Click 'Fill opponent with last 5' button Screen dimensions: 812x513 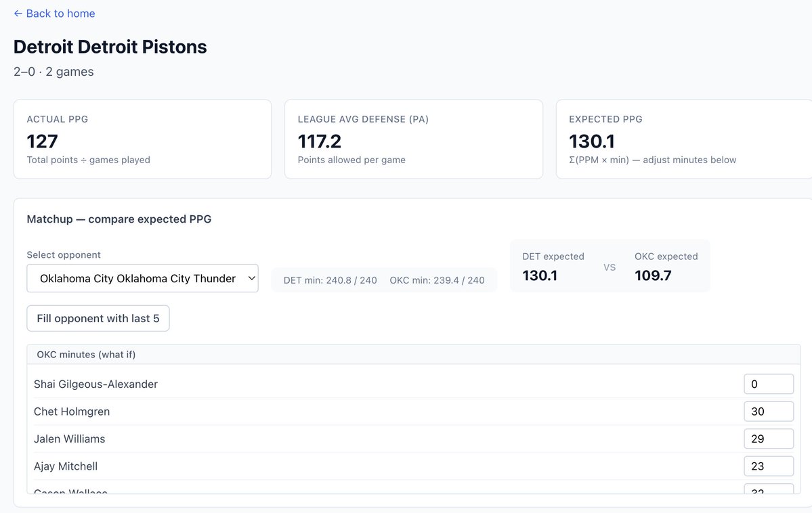tap(98, 318)
